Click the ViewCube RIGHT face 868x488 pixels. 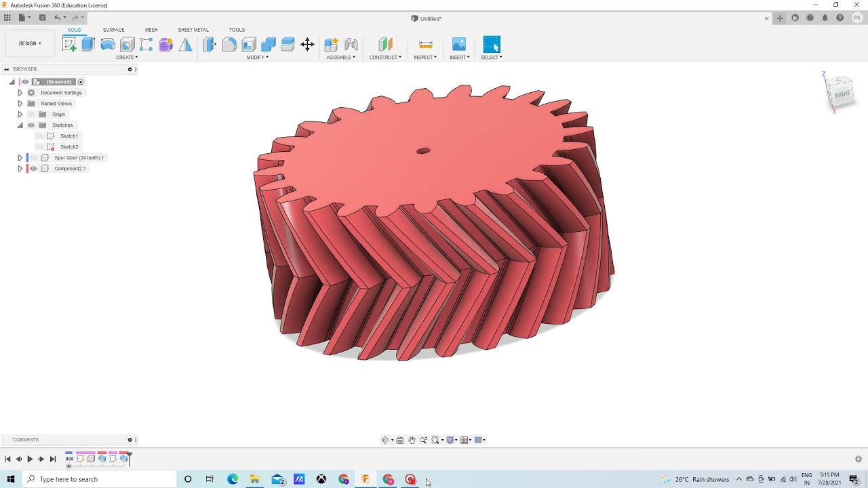(842, 95)
